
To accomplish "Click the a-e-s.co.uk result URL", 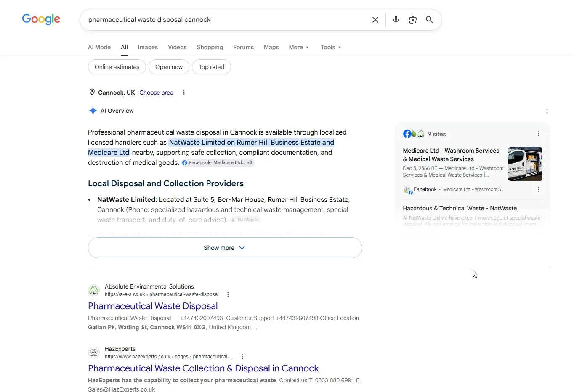I will (162, 294).
